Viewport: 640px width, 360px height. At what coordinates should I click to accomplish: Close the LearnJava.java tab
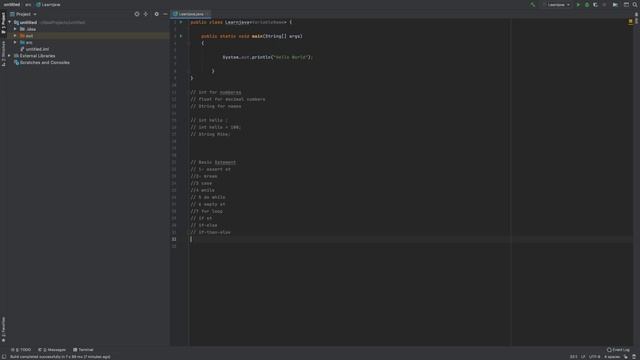(208, 14)
